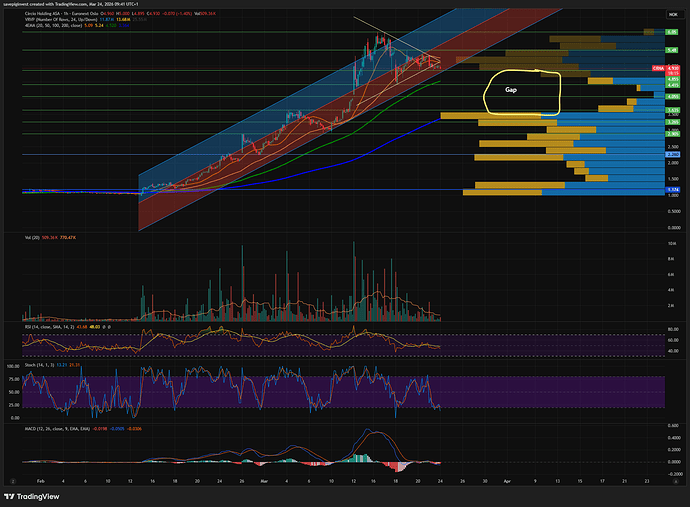Click the 6.05 green price level label
Image resolution: width=690 pixels, height=507 pixels.
pos(670,32)
